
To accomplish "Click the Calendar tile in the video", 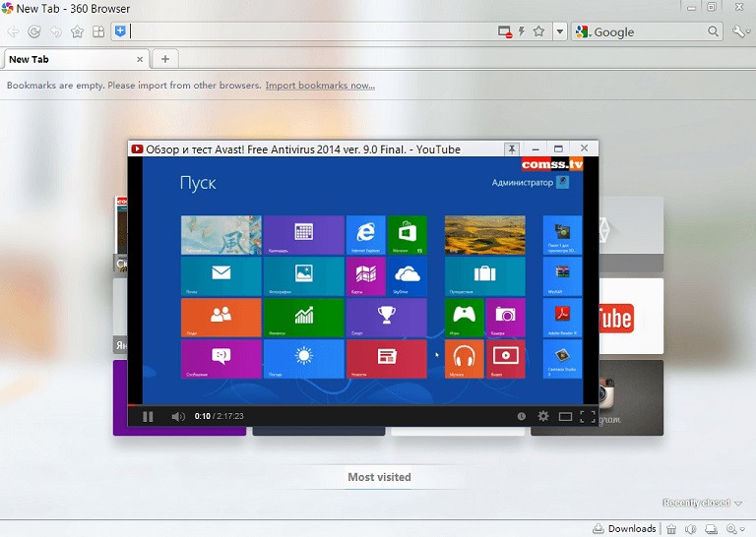I will point(304,235).
